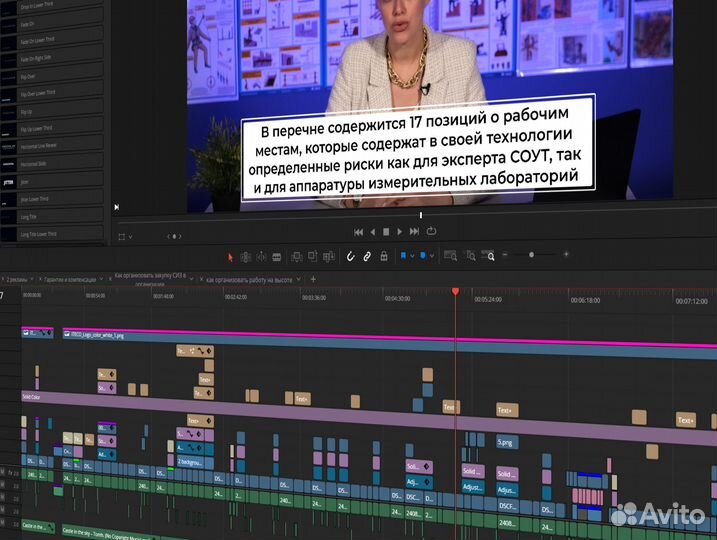The height and width of the screenshot is (540, 717).
Task: Toggle the Position Lock padlock icon
Action: point(383,257)
